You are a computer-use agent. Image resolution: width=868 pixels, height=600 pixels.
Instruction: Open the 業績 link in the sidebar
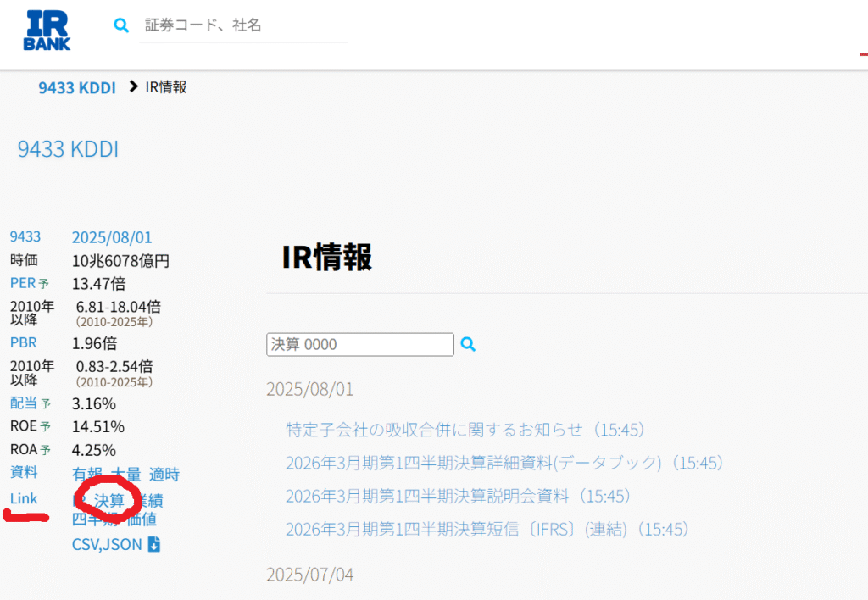149,500
